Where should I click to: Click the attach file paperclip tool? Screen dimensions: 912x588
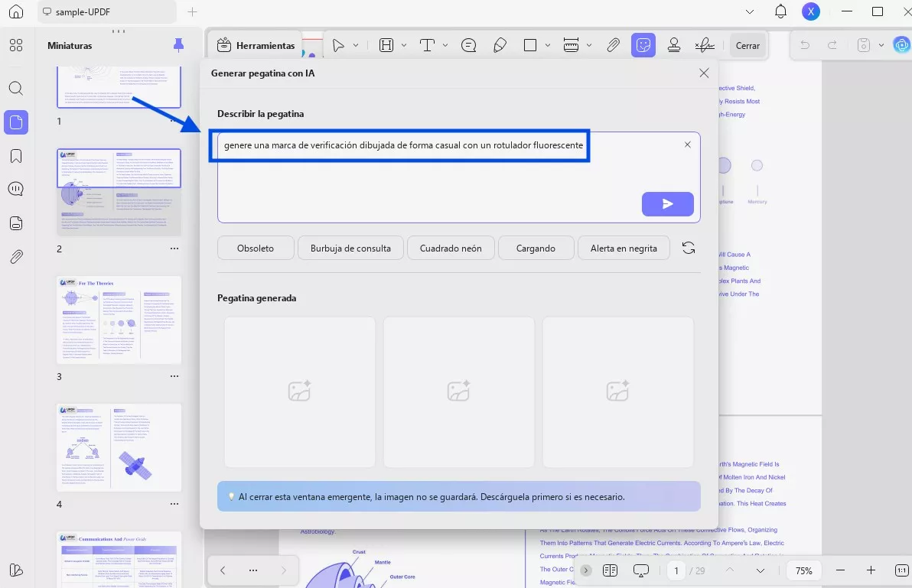[x=613, y=45]
